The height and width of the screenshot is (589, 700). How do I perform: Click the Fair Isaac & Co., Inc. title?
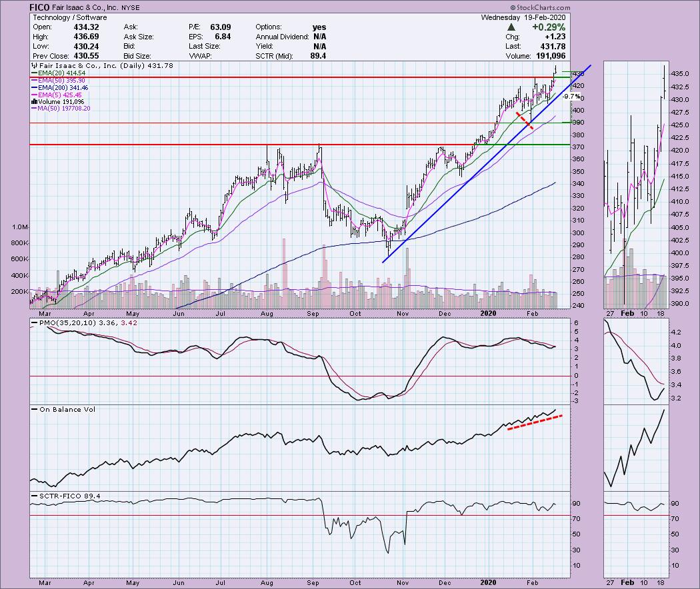[x=85, y=7]
